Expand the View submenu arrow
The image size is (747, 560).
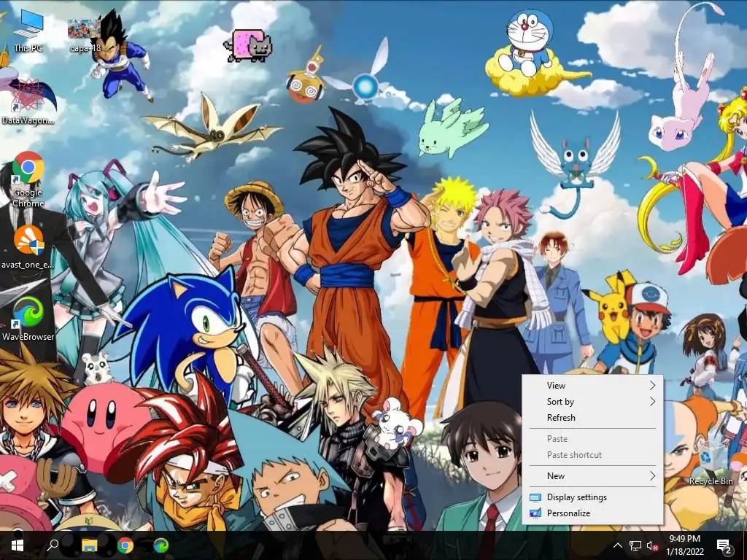click(x=653, y=385)
